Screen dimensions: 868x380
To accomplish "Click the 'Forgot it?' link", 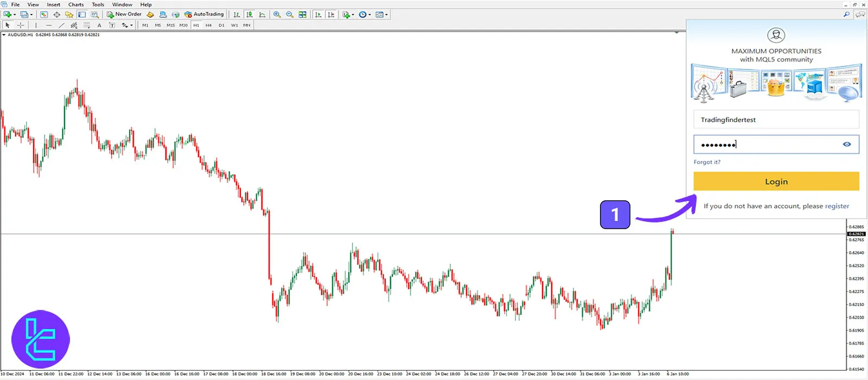I will coord(707,162).
